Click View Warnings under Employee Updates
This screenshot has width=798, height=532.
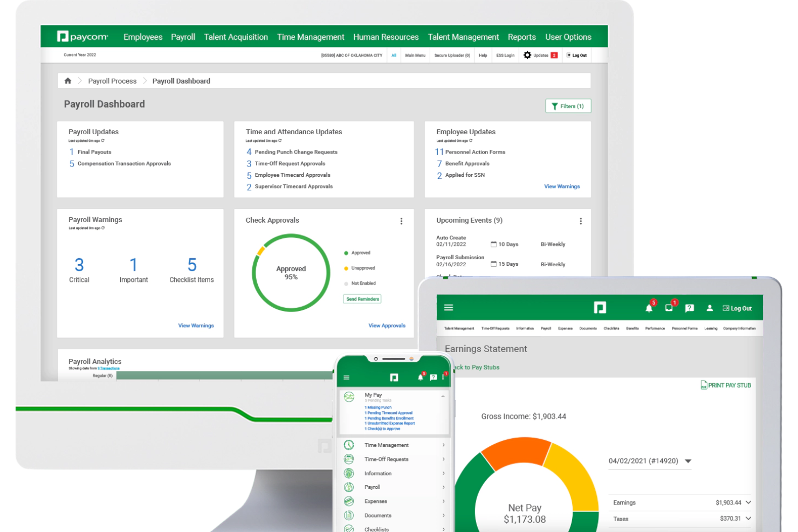(x=562, y=186)
